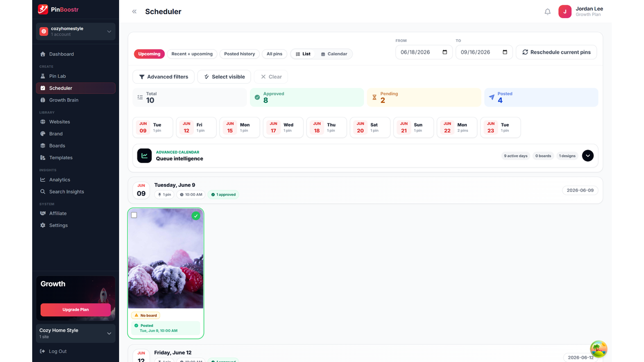Image resolution: width=644 pixels, height=362 pixels.
Task: Tick the checkbox on the berries pin
Action: click(134, 215)
